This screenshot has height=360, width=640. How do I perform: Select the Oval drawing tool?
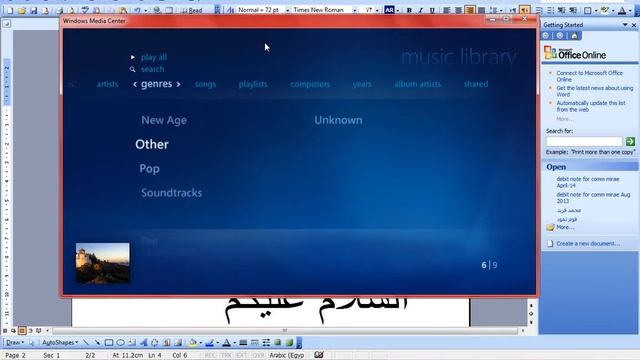[x=120, y=342]
